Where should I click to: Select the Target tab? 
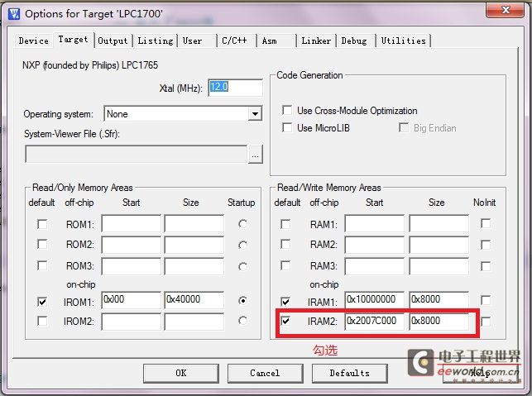pyautogui.click(x=73, y=40)
